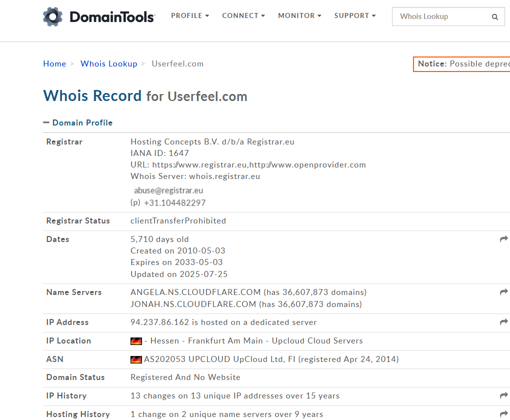This screenshot has height=420, width=510.
Task: Click the German flag in IP Location row
Action: point(136,341)
